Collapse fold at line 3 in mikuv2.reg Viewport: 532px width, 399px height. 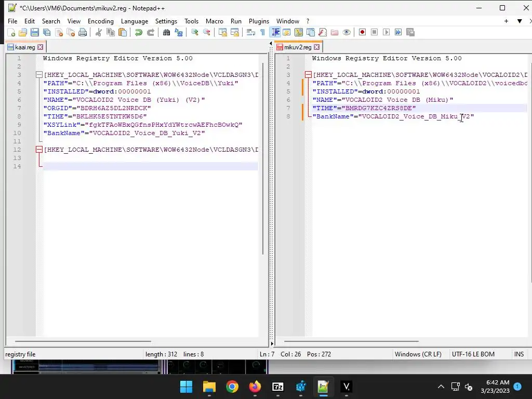308,75
